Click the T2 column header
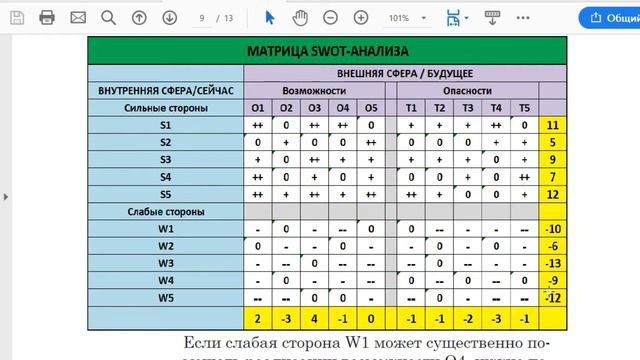This screenshot has height=360, width=640. tap(440, 108)
